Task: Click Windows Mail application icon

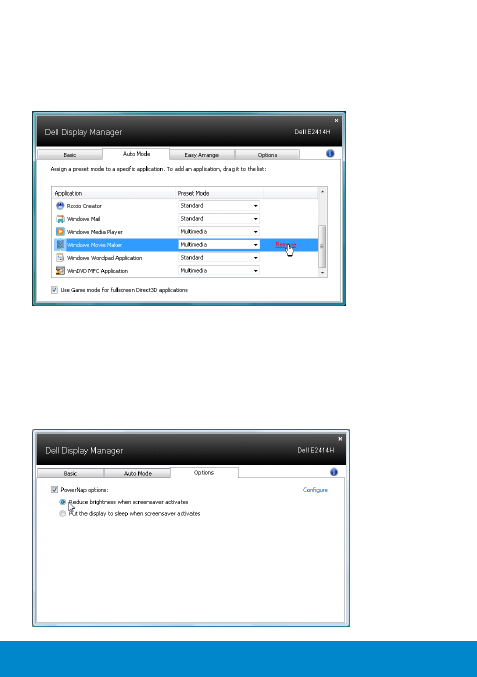Action: coord(60,219)
